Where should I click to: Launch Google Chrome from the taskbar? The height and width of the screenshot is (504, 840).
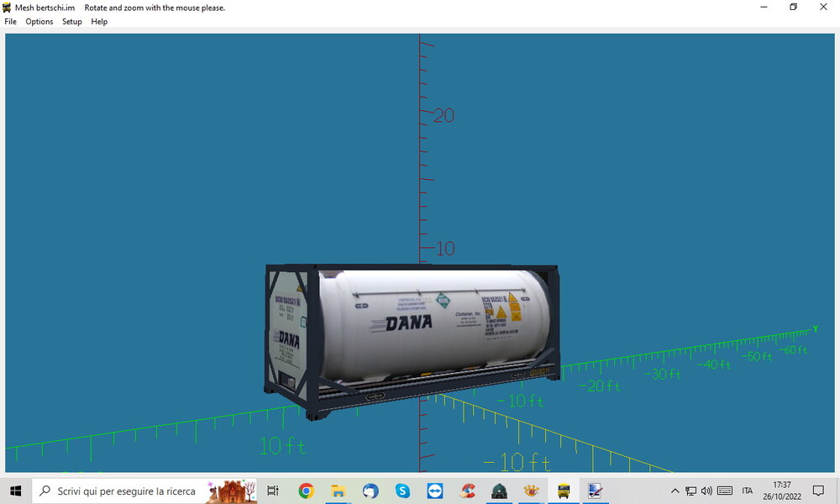pos(306,491)
